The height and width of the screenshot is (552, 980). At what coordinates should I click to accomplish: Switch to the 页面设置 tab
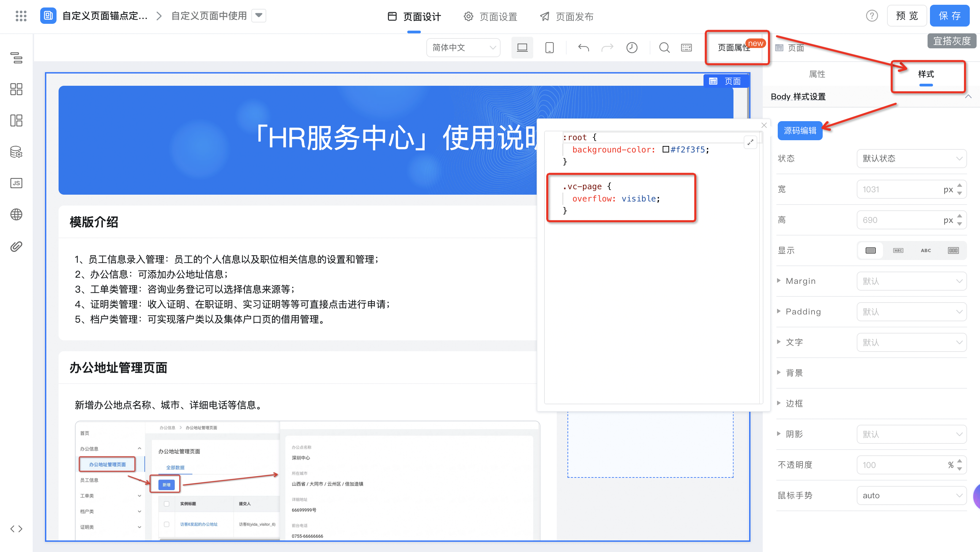(490, 17)
